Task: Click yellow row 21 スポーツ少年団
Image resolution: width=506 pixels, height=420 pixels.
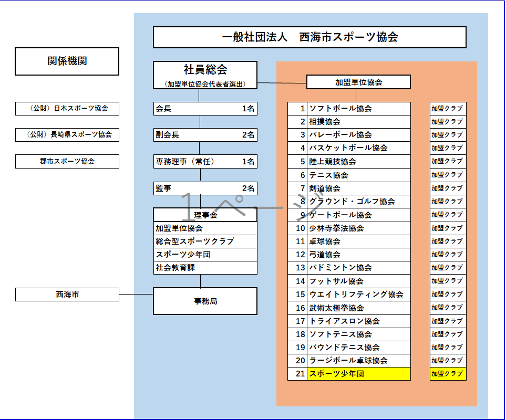Action: 349,374
